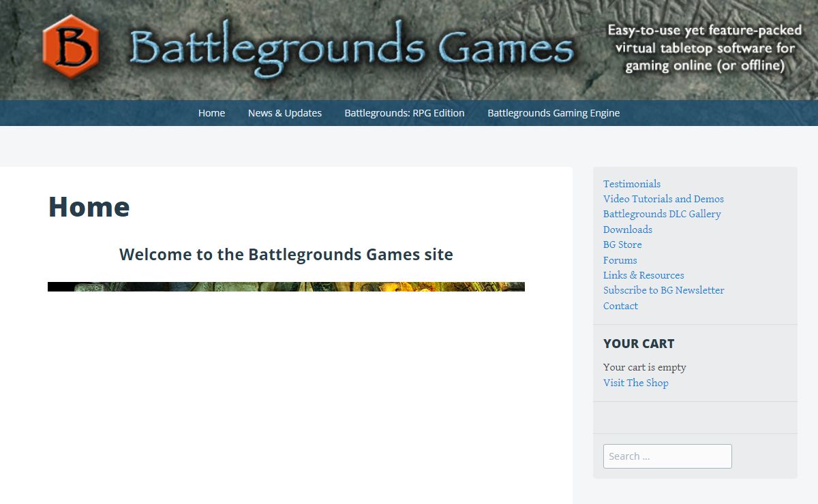Open the Home menu item
Viewport: 818px width, 504px height.
pyautogui.click(x=211, y=113)
